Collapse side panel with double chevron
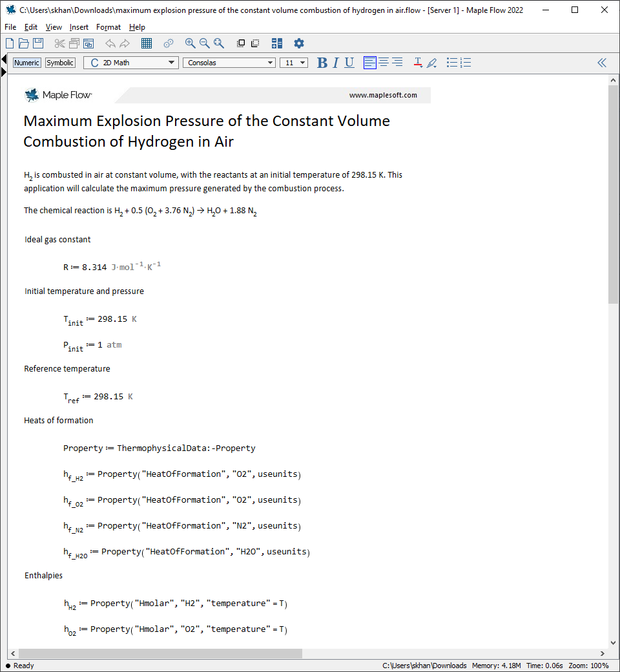This screenshot has height=672, width=620. tap(602, 63)
